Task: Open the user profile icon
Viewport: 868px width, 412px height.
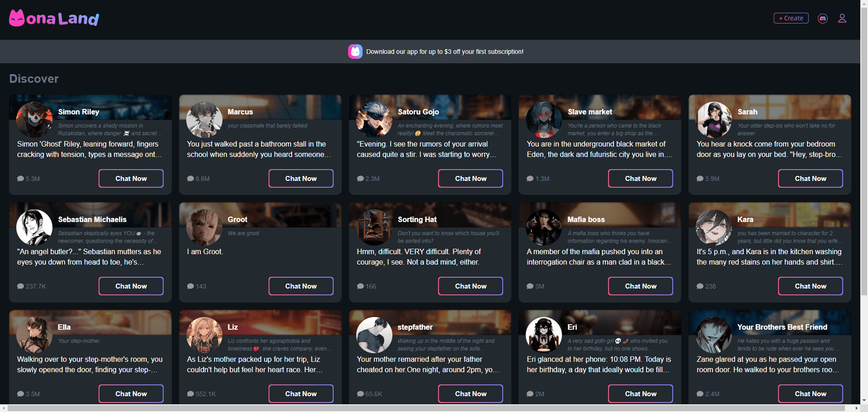Action: [842, 19]
